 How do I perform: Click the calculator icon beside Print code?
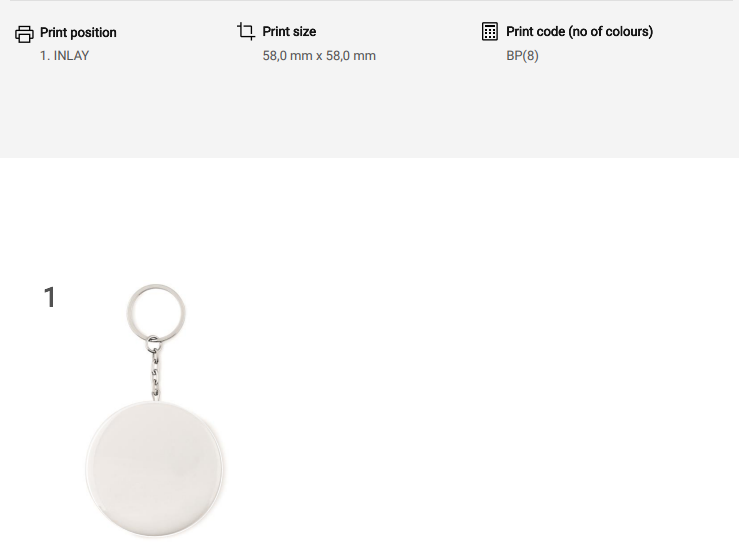point(490,32)
